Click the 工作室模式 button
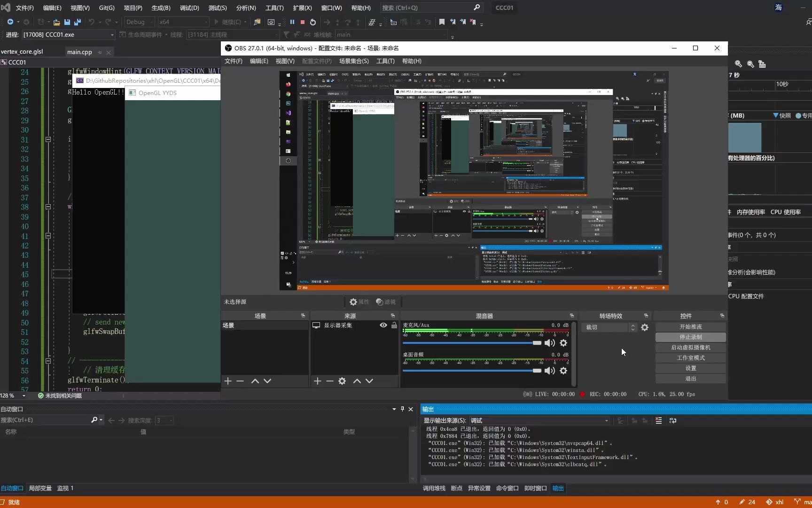The image size is (812, 508). pos(690,357)
